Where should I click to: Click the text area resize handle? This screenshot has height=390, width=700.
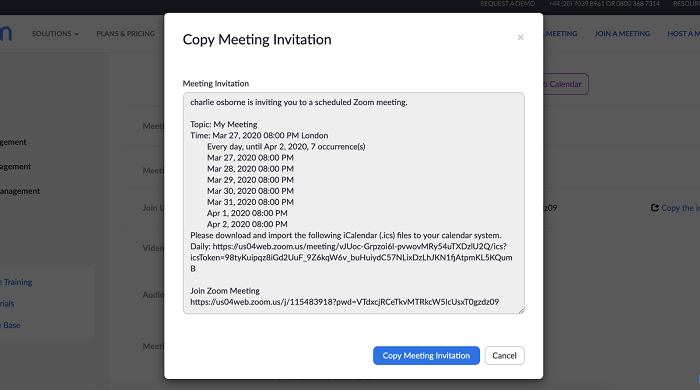[x=521, y=311]
